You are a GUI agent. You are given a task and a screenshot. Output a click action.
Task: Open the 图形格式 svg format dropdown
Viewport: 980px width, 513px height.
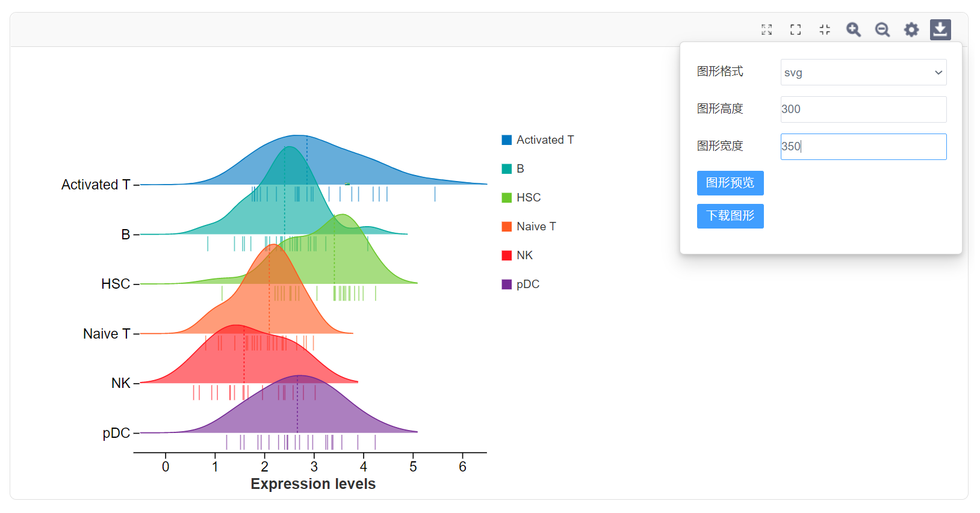pyautogui.click(x=863, y=72)
